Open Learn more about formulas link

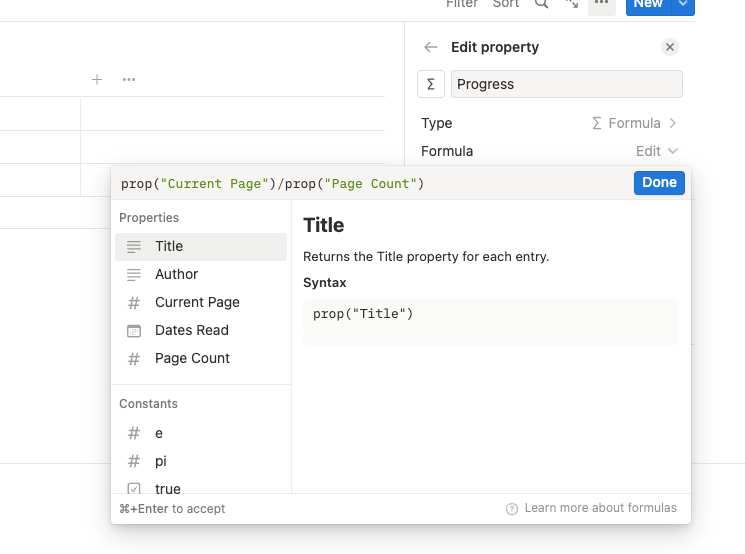click(x=600, y=508)
